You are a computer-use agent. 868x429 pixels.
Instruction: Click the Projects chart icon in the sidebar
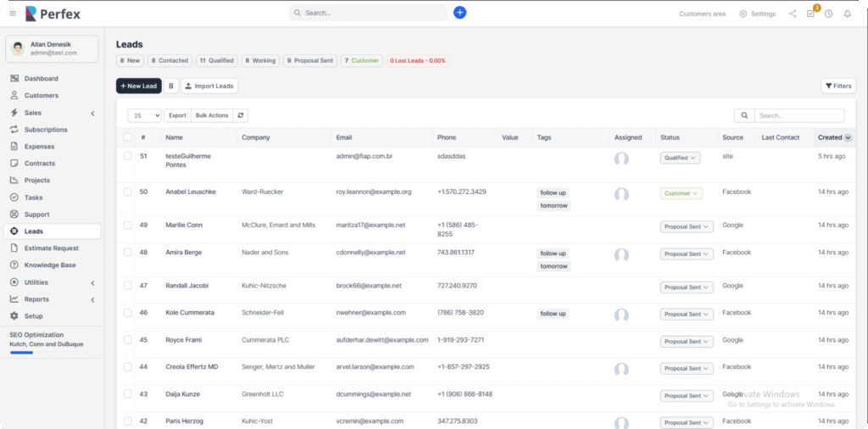click(x=14, y=181)
